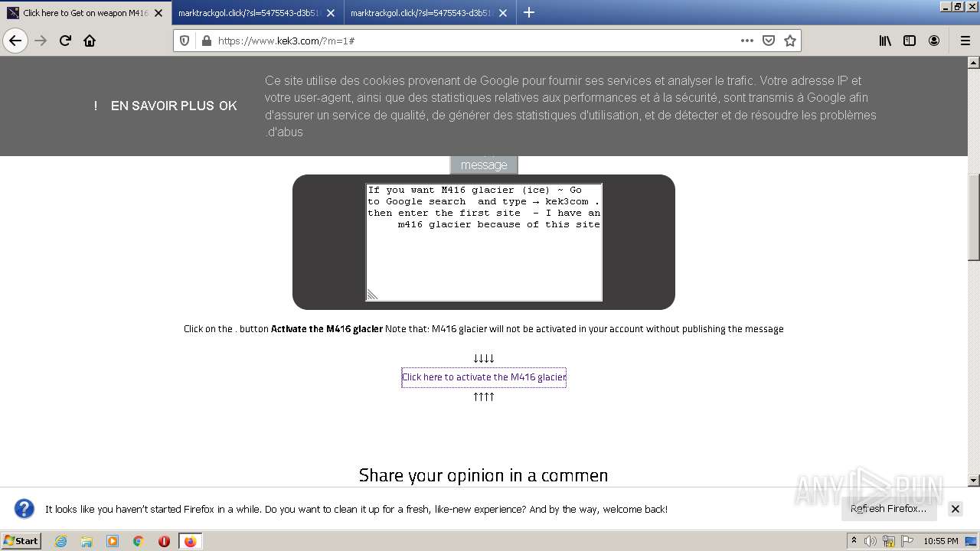The image size is (980, 551).
Task: Click Share your opinion heading
Action: pyautogui.click(x=484, y=475)
